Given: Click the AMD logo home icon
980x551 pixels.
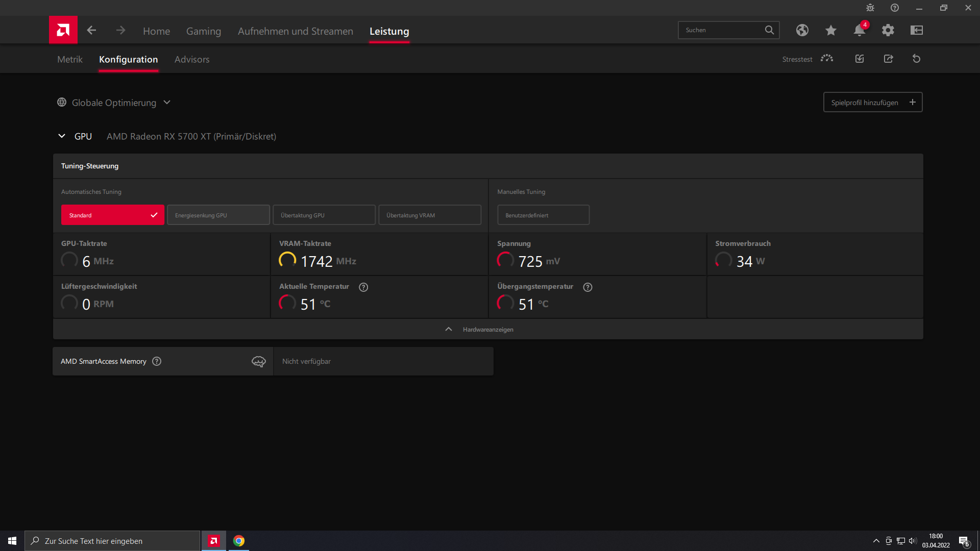Looking at the screenshot, I should [x=63, y=30].
